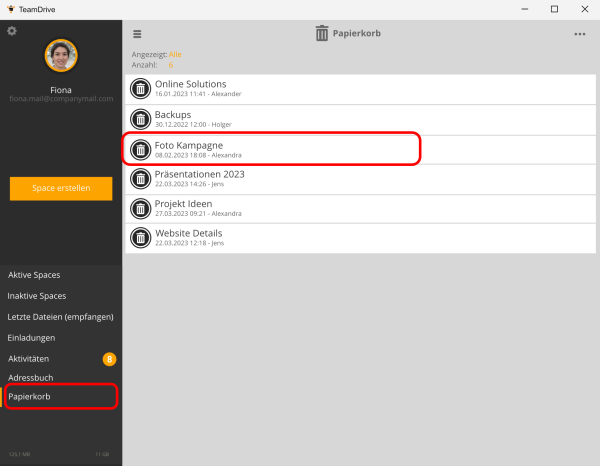Open the hamburger menu icon
This screenshot has height=466, width=600.
click(137, 34)
